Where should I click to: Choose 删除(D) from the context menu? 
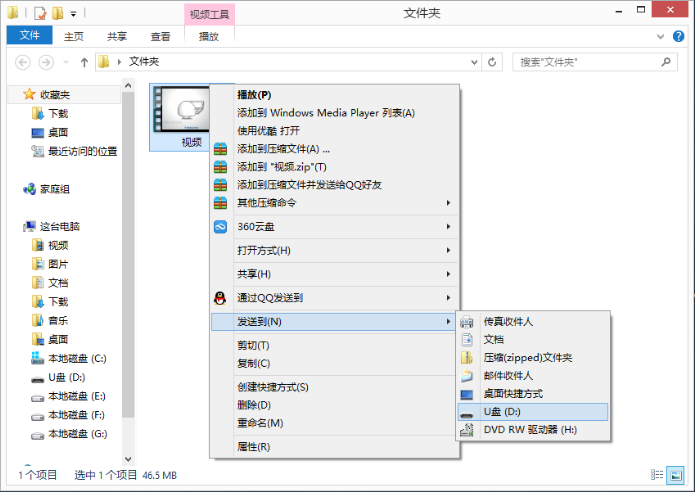(335, 405)
